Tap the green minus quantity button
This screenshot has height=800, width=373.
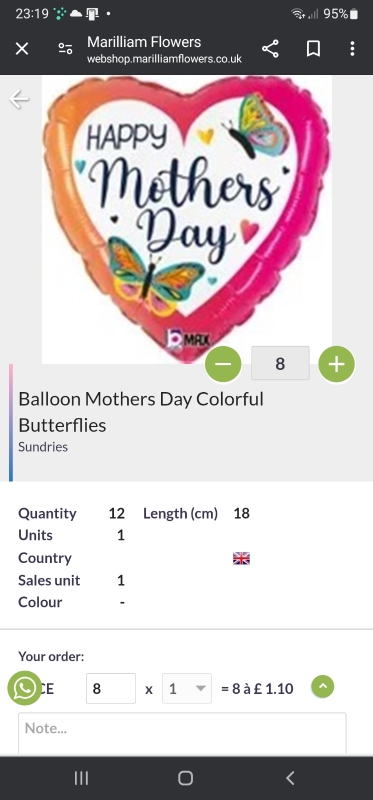pos(223,364)
